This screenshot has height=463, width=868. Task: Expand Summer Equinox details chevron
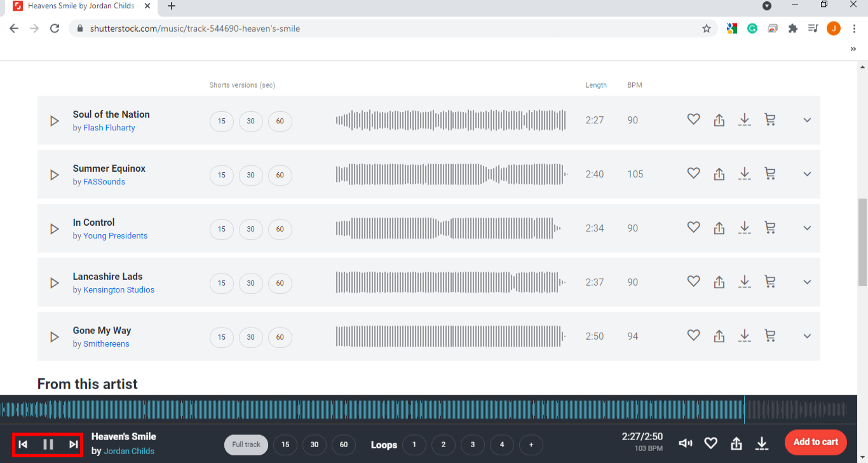point(807,174)
